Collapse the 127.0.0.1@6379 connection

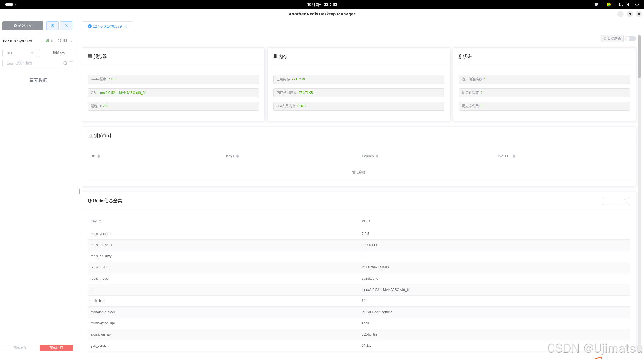tap(71, 41)
